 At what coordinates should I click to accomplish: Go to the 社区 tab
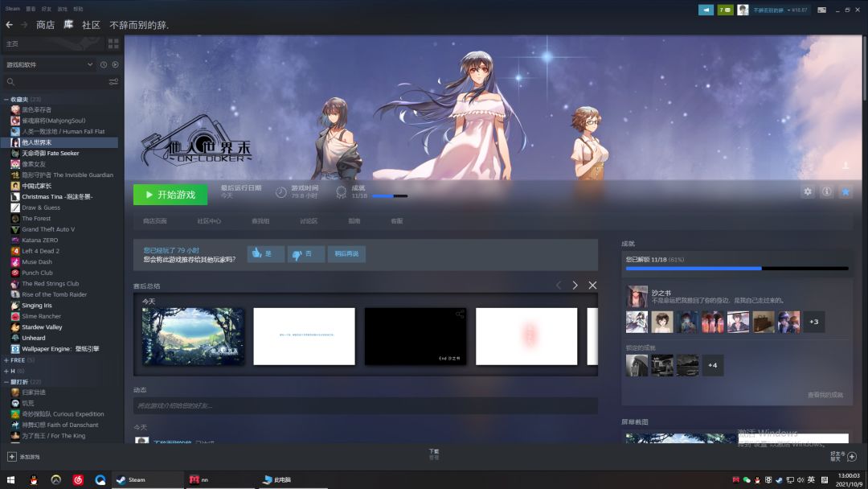(92, 25)
